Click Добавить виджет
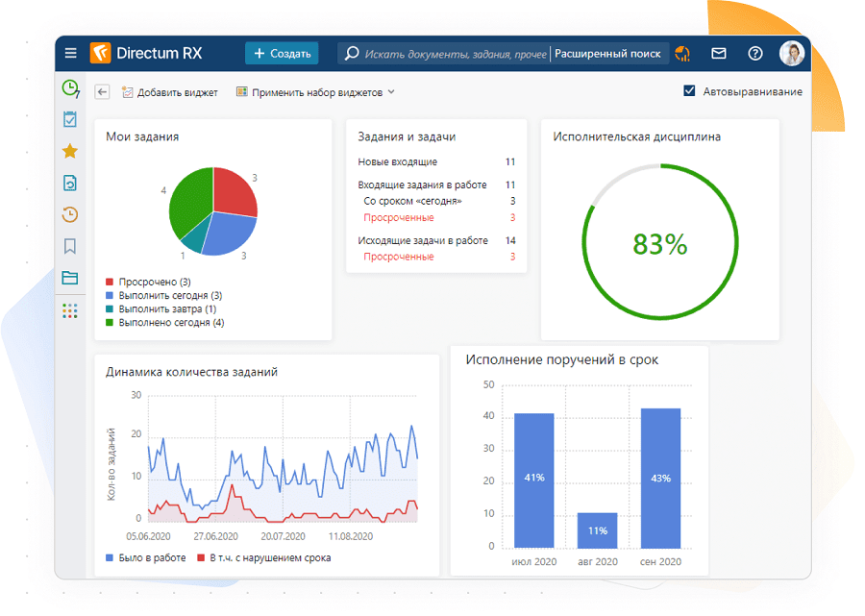 pyautogui.click(x=170, y=92)
